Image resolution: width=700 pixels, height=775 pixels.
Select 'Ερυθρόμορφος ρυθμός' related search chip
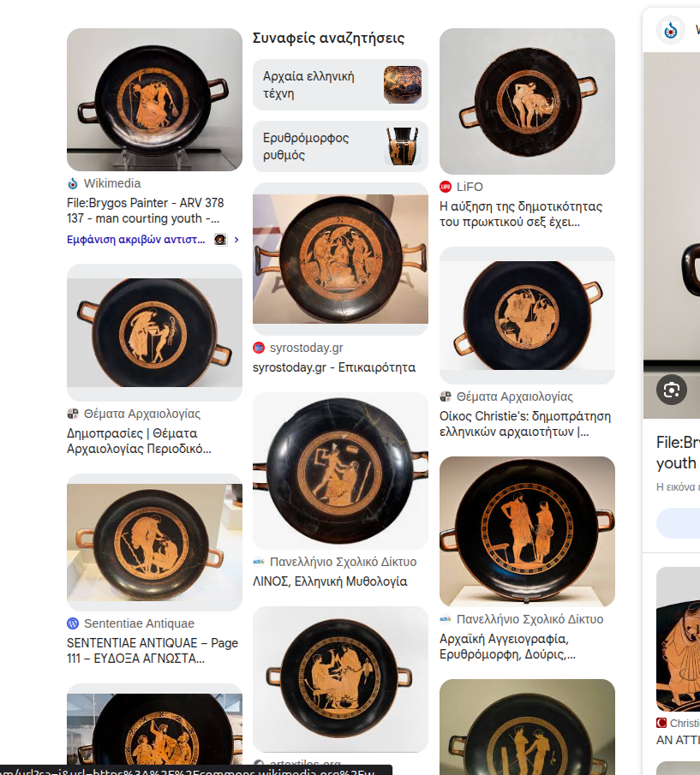340,146
